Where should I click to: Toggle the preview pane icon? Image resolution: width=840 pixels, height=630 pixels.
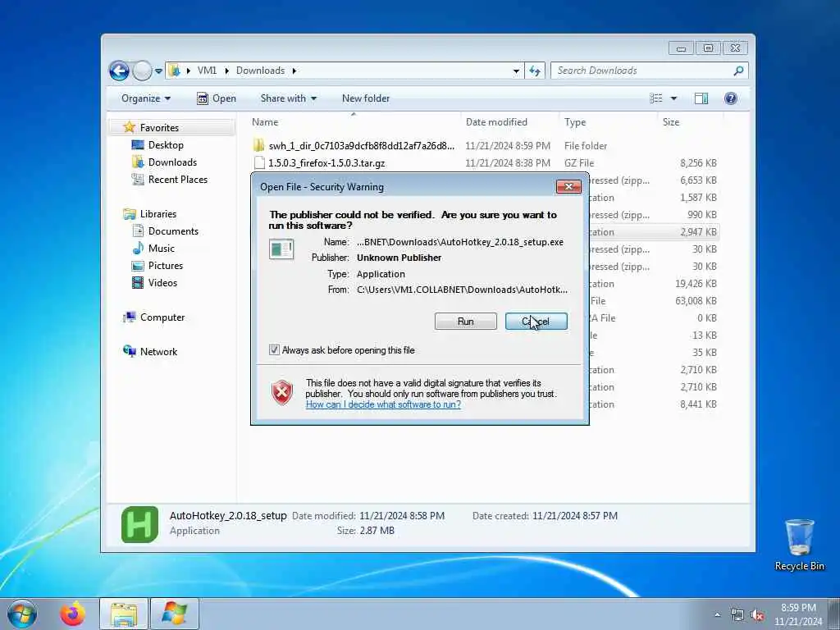[x=701, y=98]
